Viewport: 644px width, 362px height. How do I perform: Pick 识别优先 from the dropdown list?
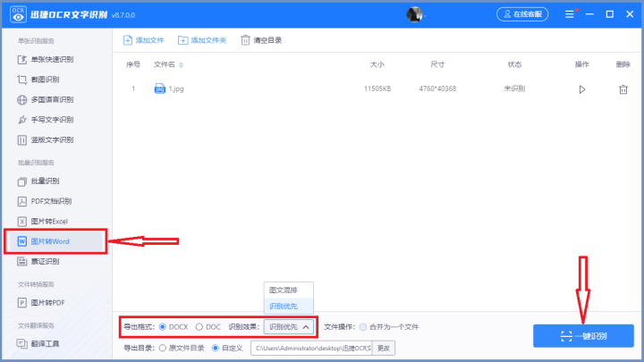[x=289, y=307]
